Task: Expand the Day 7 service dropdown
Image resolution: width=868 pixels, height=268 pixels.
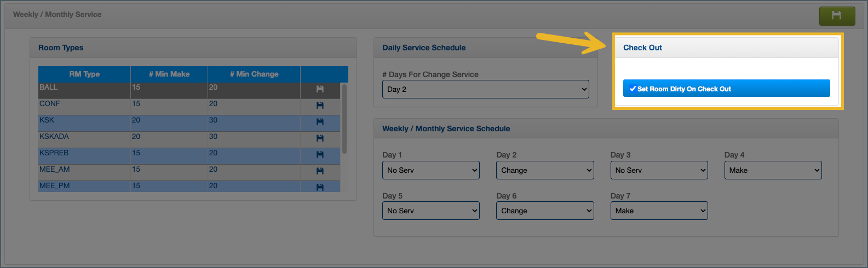Action: point(659,211)
